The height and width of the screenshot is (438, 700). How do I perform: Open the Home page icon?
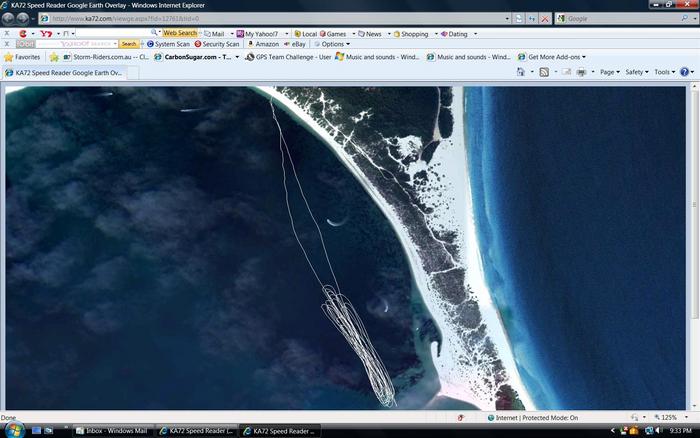pyautogui.click(x=522, y=72)
